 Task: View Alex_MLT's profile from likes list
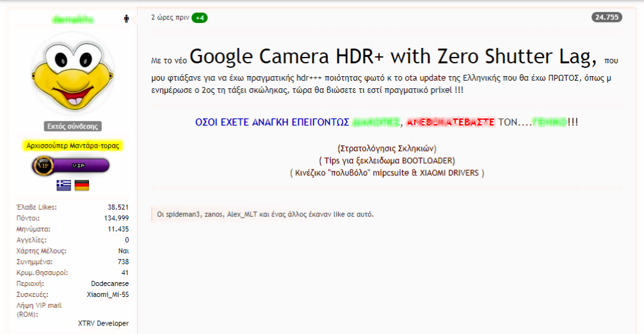coord(241,214)
